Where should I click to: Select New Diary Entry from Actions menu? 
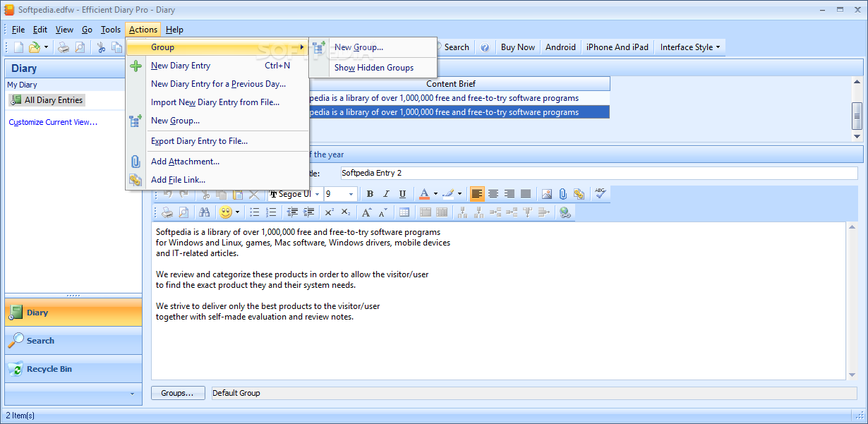pos(217,66)
